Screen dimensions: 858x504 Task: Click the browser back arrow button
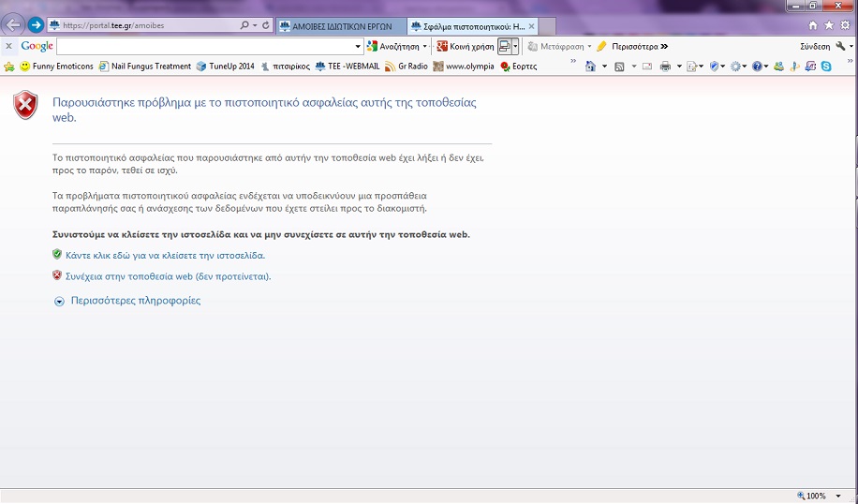tap(13, 25)
